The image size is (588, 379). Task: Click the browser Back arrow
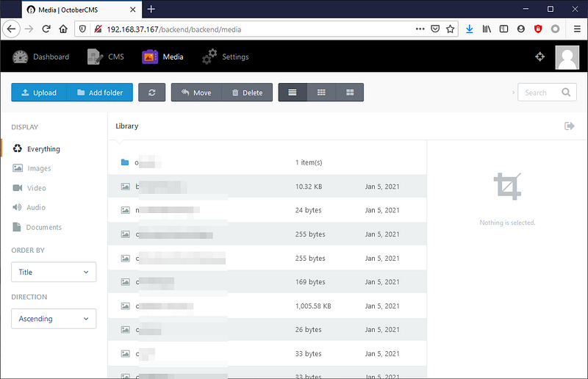point(11,29)
